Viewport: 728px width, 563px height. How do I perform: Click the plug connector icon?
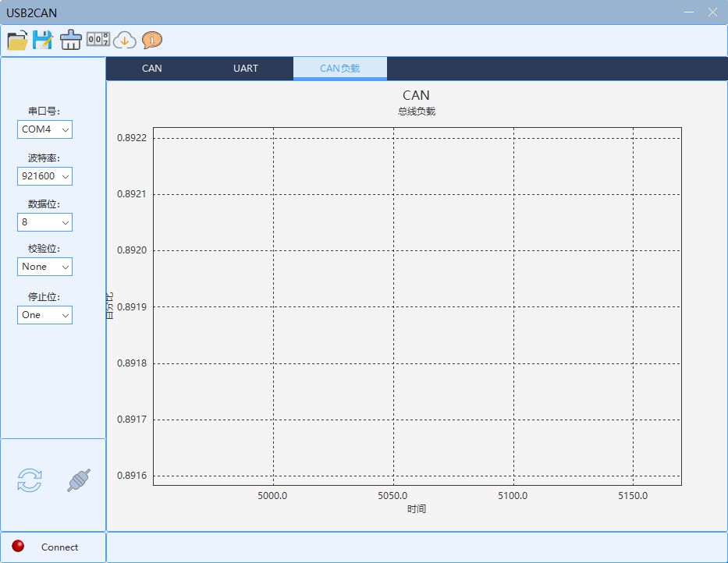79,480
